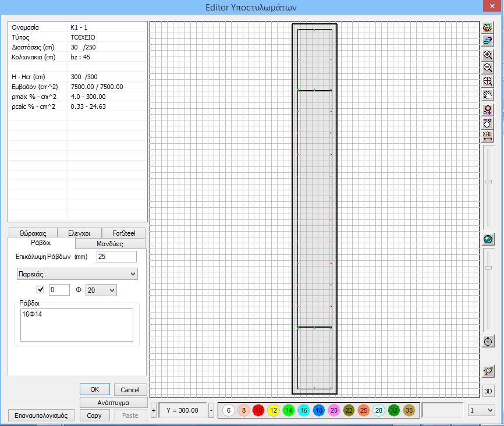Zoom out with the minus magnifier
The height and width of the screenshot is (426, 504).
488,68
